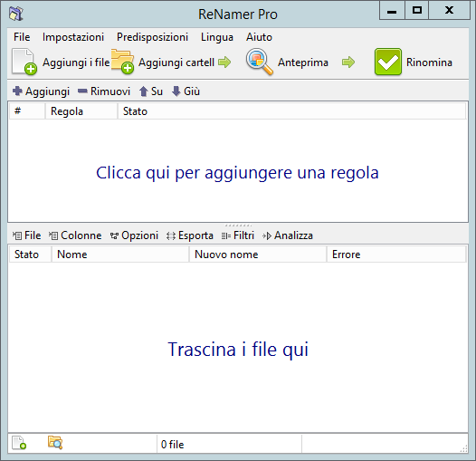
Task: Open the File dropdown in the files toolbar
Action: (27, 235)
